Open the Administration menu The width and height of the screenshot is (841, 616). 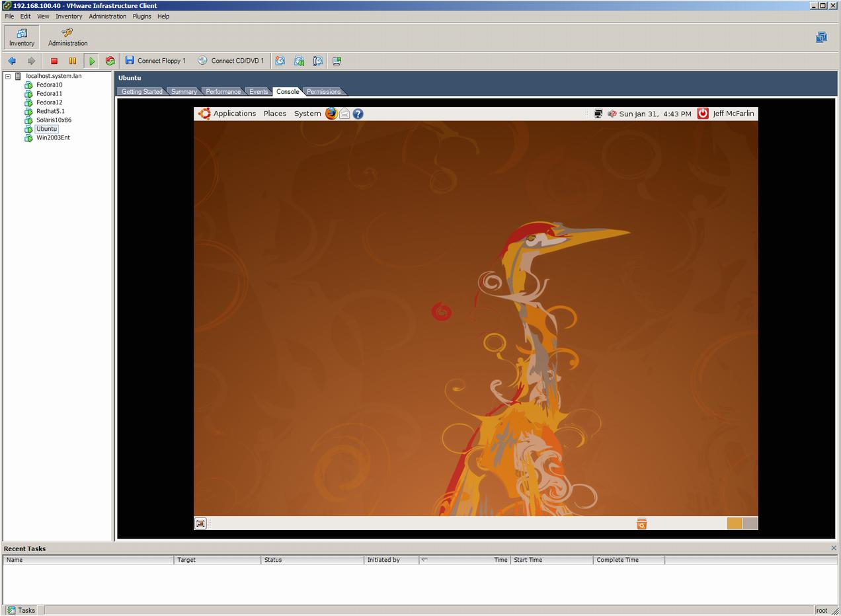[107, 16]
